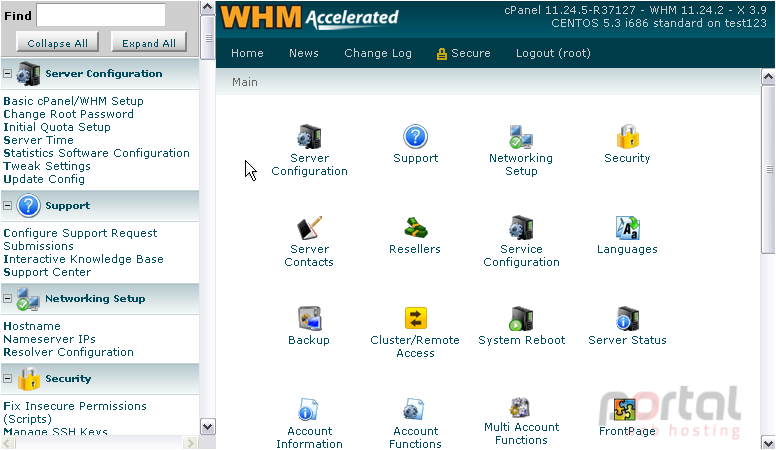The width and height of the screenshot is (776, 450).
Task: Open the Languages icon
Action: 627,228
